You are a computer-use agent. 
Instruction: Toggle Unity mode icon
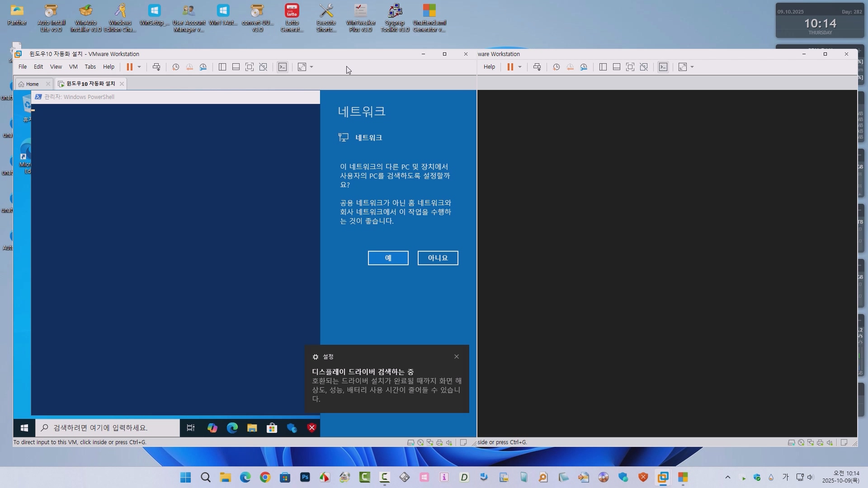[263, 67]
